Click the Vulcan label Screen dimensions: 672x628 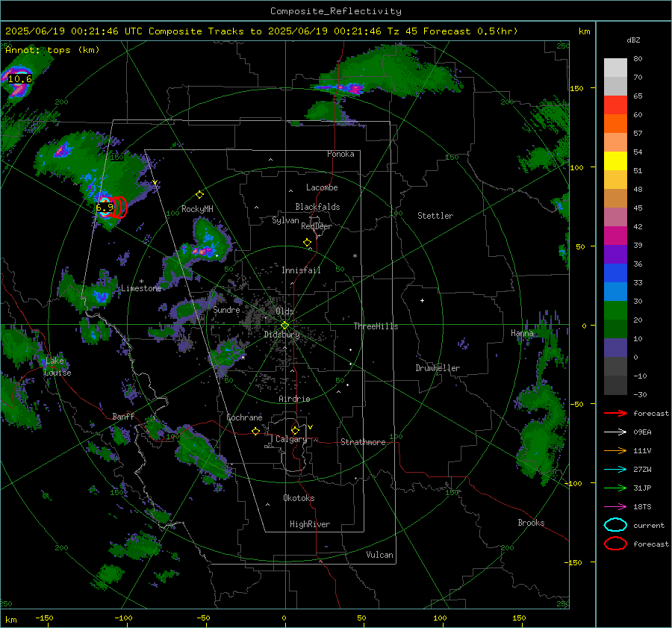click(379, 555)
